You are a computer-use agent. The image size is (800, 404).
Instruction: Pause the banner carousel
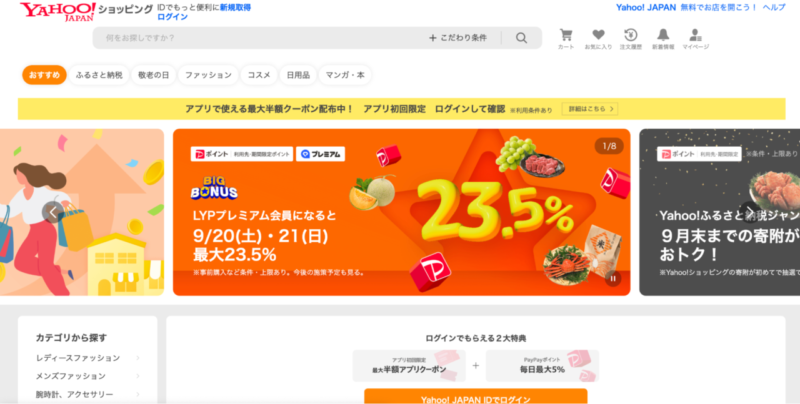pos(613,279)
